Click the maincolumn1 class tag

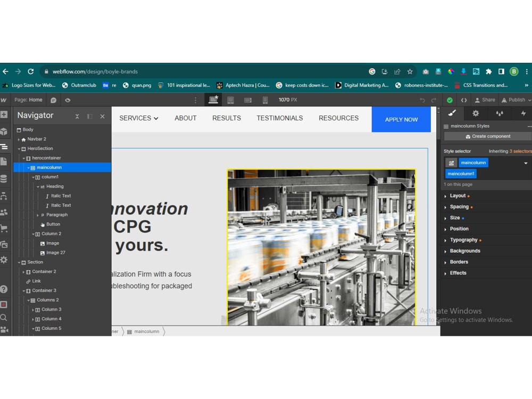pyautogui.click(x=461, y=173)
